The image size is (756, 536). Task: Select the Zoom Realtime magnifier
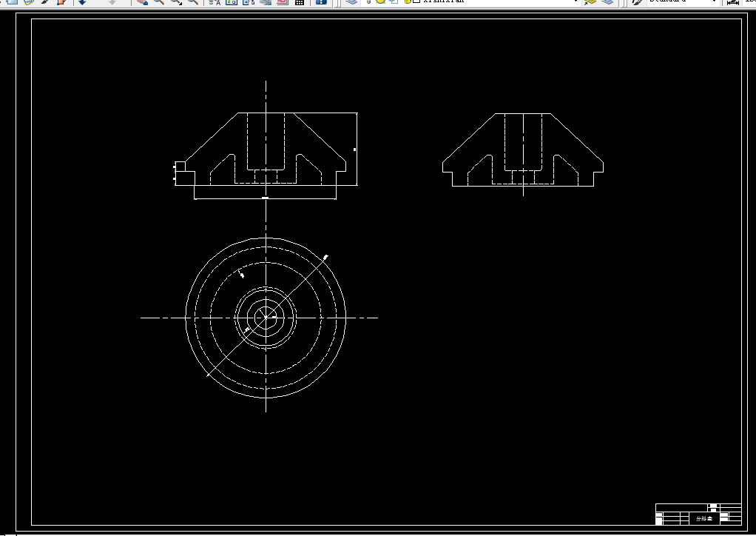pyautogui.click(x=158, y=2)
